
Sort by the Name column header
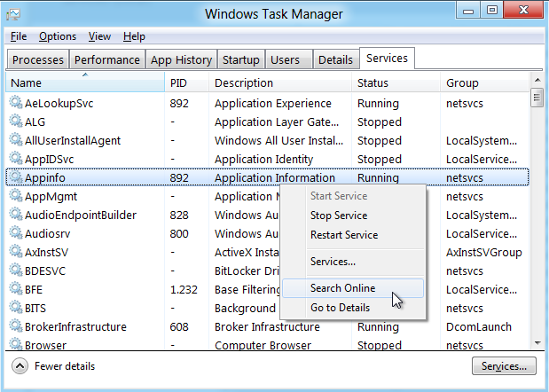(x=85, y=82)
